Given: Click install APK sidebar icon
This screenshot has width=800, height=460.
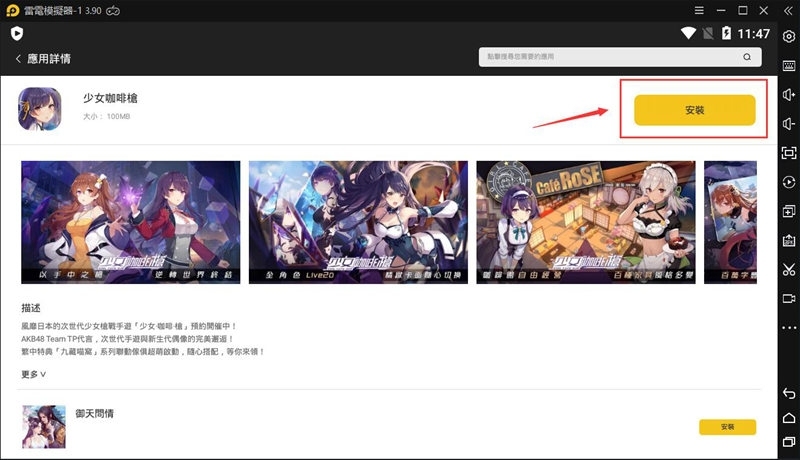Looking at the screenshot, I should tap(789, 240).
